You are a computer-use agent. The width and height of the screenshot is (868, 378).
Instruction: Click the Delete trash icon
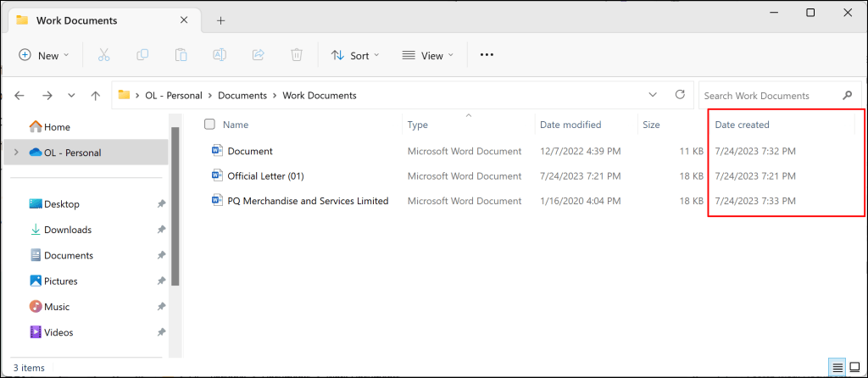(297, 55)
